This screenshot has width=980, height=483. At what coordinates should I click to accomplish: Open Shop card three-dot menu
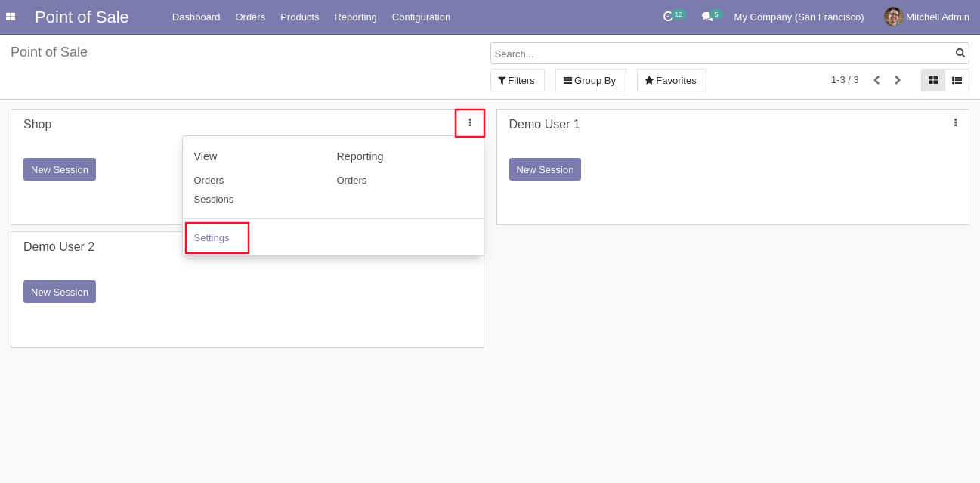pyautogui.click(x=470, y=122)
